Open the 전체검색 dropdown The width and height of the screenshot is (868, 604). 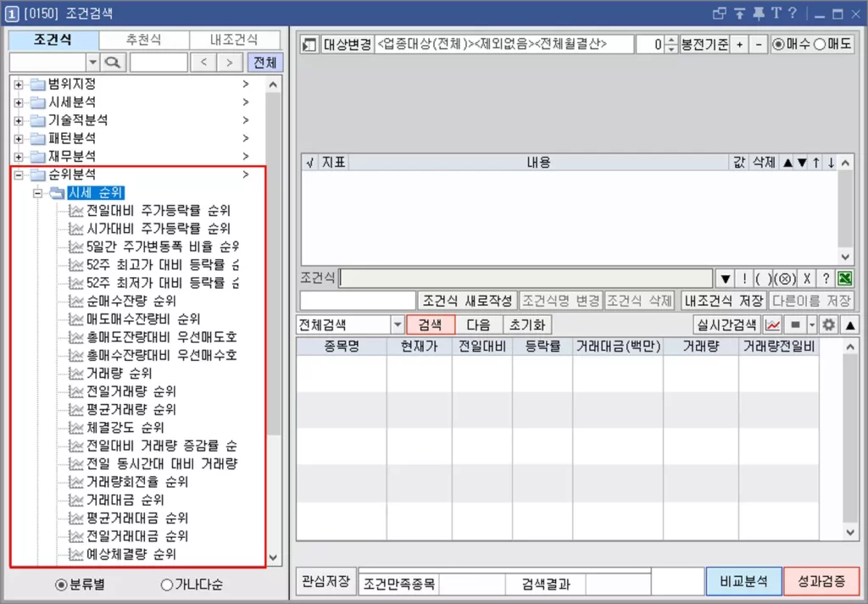tap(397, 325)
